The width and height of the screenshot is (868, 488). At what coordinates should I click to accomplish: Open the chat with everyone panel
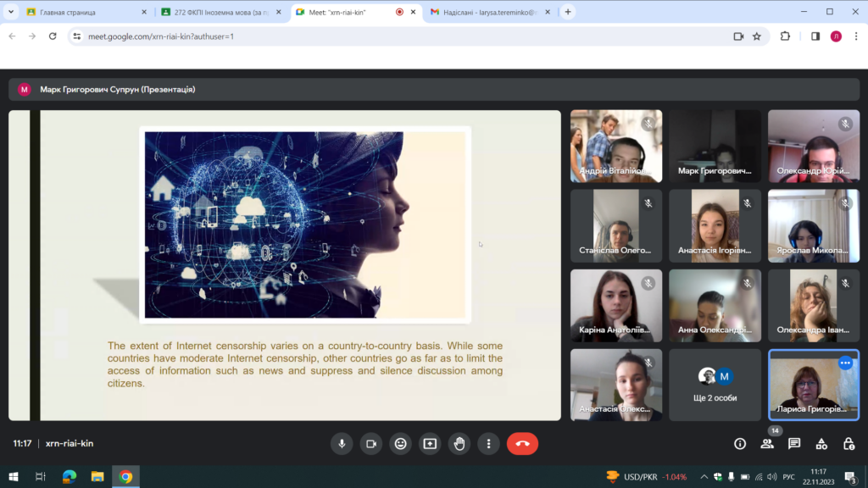pos(794,443)
